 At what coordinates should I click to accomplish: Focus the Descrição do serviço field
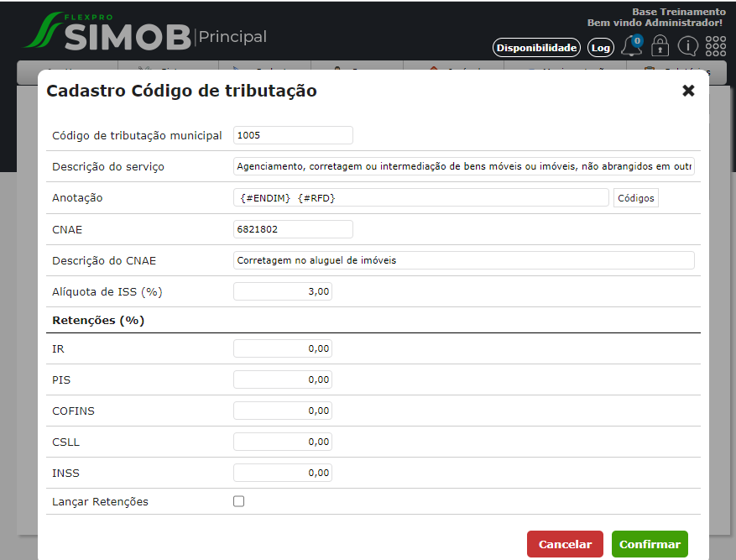point(463,166)
